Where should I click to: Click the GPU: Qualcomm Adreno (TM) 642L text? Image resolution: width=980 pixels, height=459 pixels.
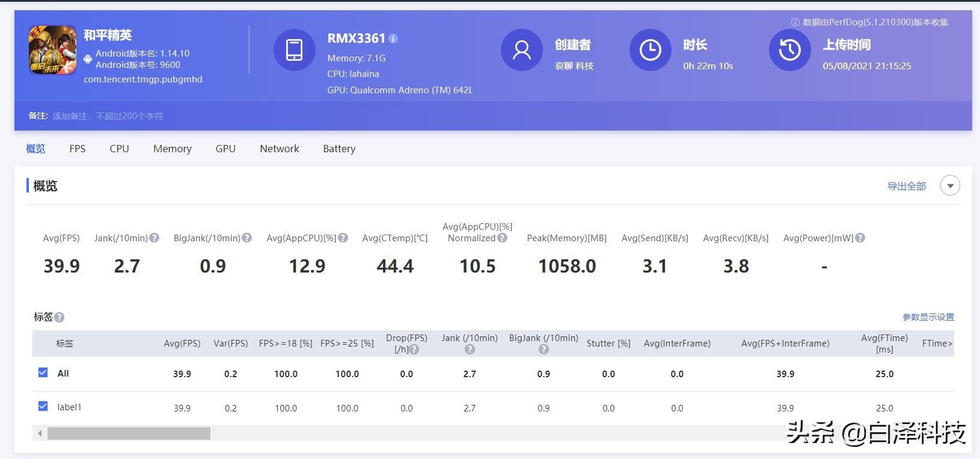(x=400, y=90)
